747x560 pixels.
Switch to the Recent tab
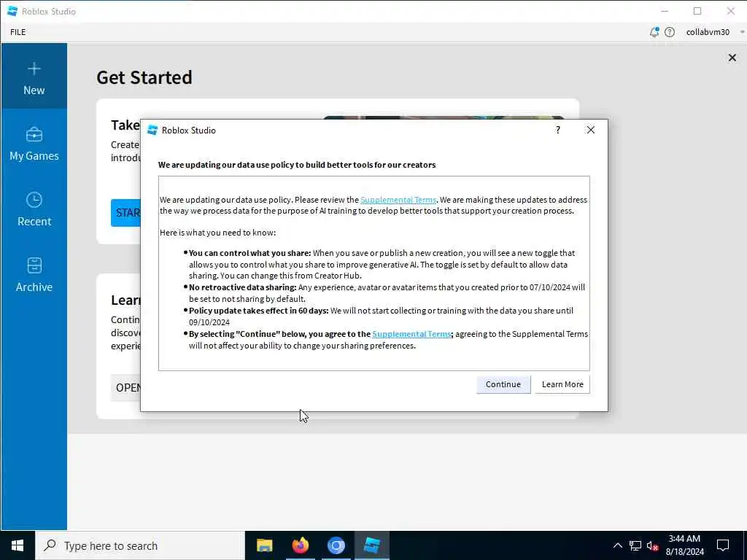pyautogui.click(x=34, y=209)
